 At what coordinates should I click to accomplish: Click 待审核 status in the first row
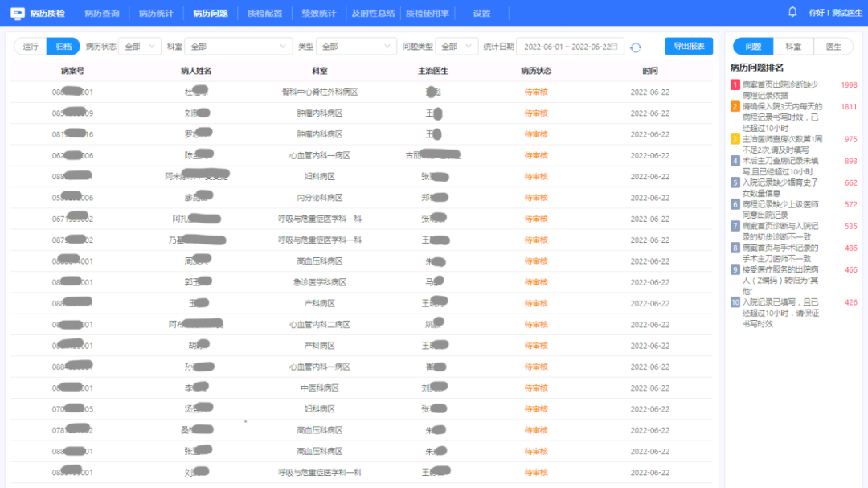coord(537,92)
